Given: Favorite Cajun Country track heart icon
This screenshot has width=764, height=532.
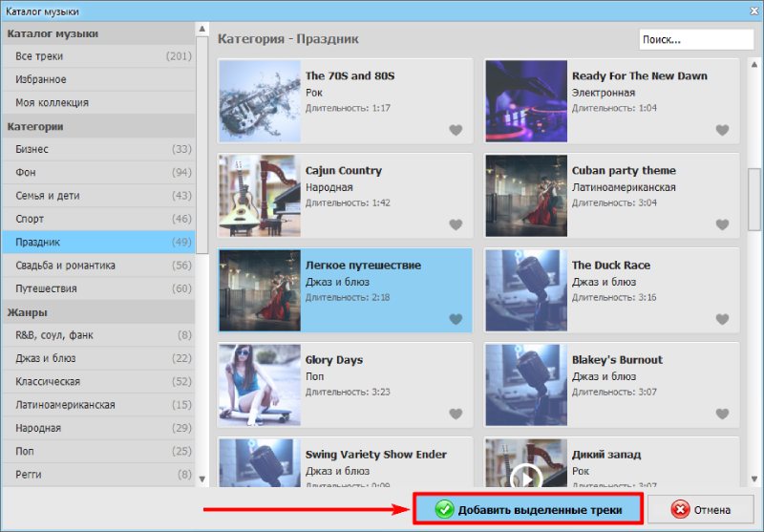Looking at the screenshot, I should (456, 224).
